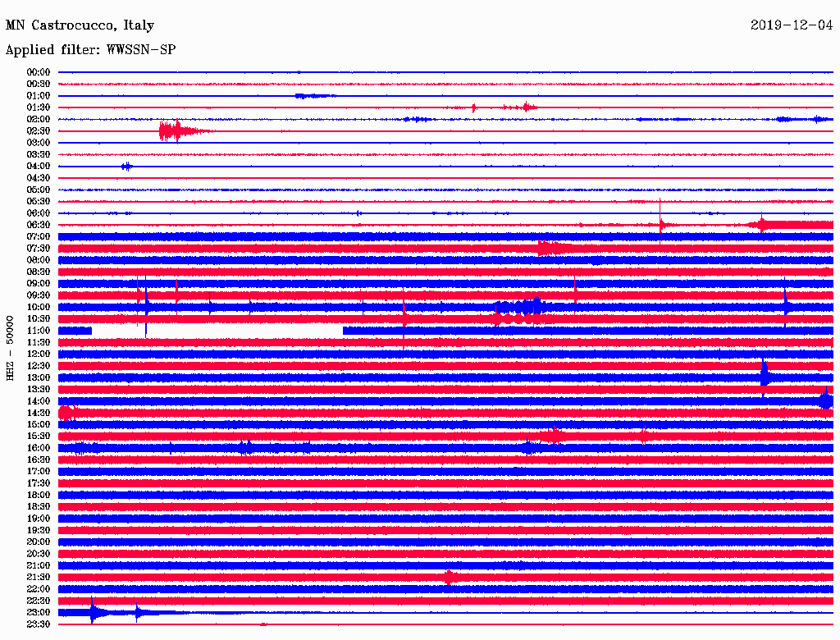
Task: Select the 09:00 time label
Action: (x=39, y=284)
